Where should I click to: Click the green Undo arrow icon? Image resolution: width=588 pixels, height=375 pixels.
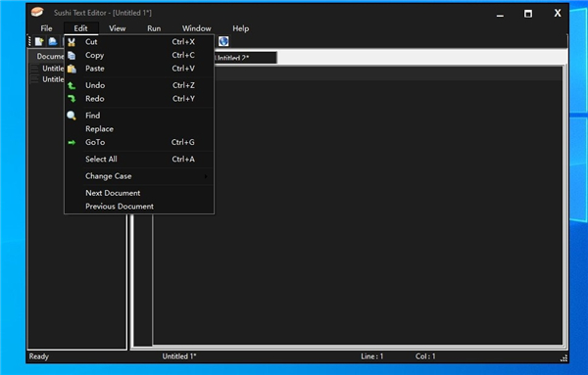pyautogui.click(x=72, y=86)
